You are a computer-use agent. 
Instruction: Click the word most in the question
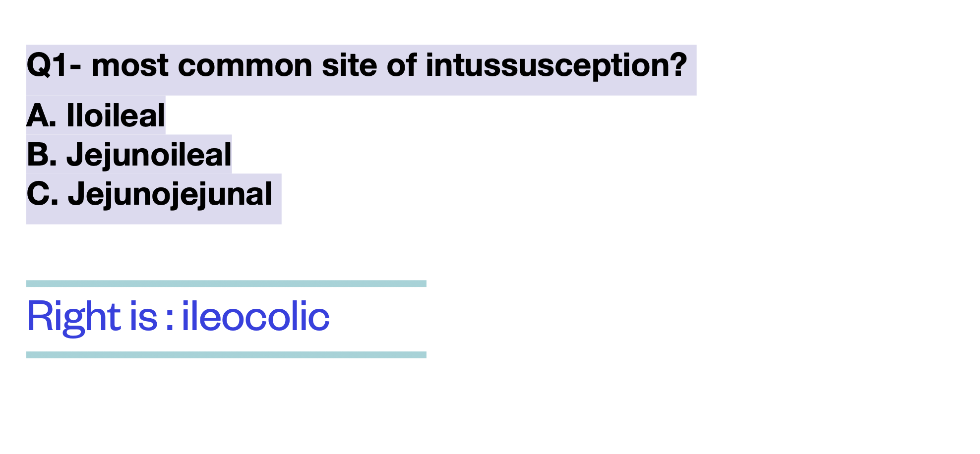click(x=130, y=66)
